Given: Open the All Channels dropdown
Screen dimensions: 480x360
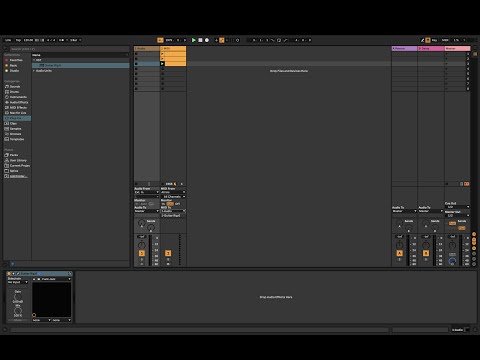Looking at the screenshot, I should coord(173,197).
